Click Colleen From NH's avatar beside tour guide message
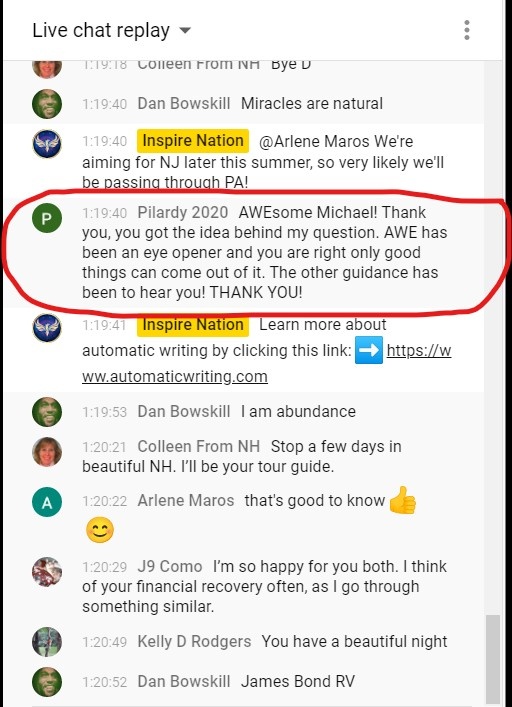The image size is (512, 707). pos(47,451)
